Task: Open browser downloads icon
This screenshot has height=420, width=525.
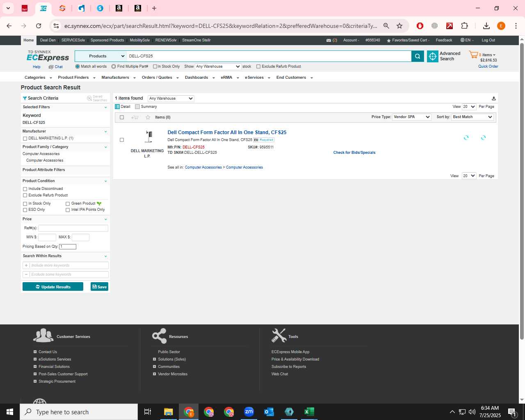Action: pyautogui.click(x=486, y=26)
